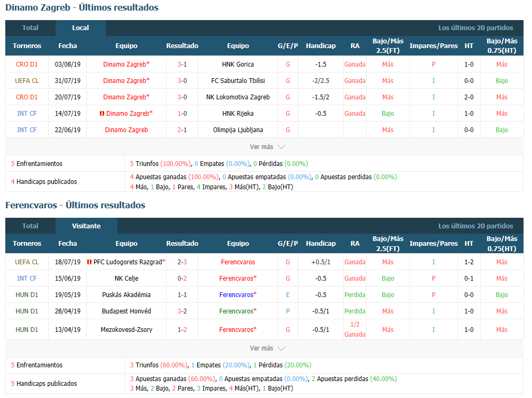
Task: Open HUN D1 tournament link dated 28/04/19
Action: (27, 311)
